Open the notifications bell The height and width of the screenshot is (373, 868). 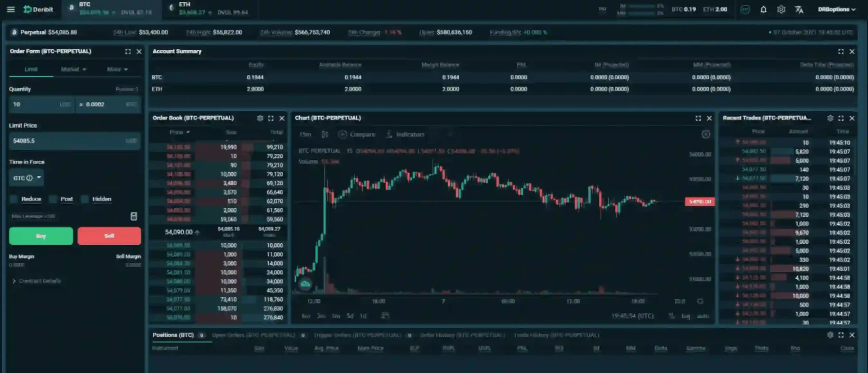coord(763,10)
